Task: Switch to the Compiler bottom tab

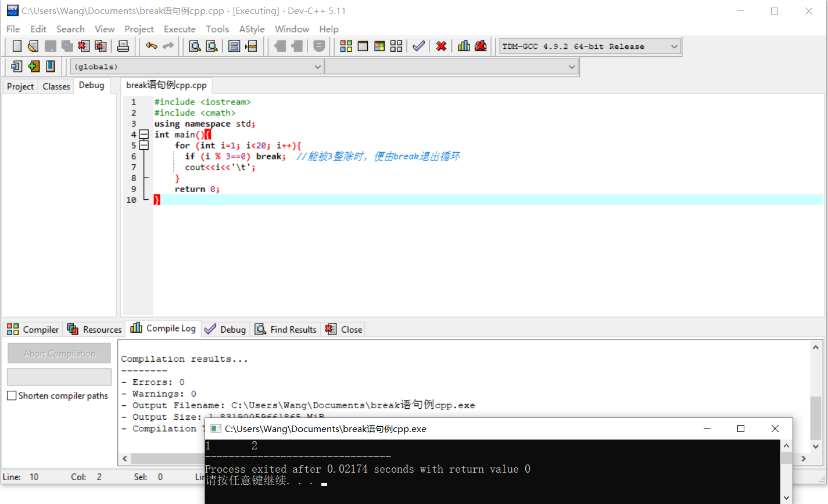Action: pos(33,329)
